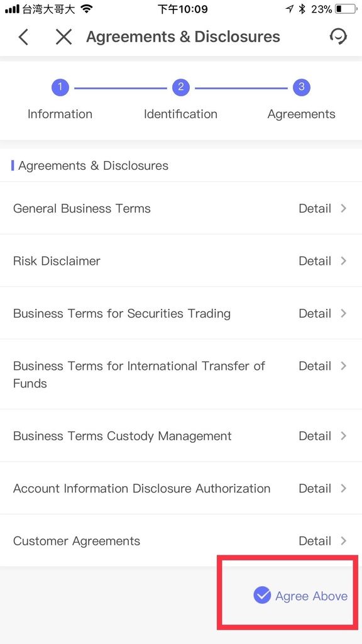Tap step 3 Agreements circle

(x=301, y=87)
